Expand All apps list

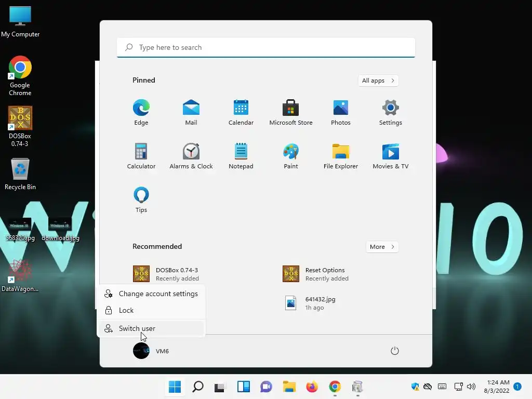tap(378, 81)
